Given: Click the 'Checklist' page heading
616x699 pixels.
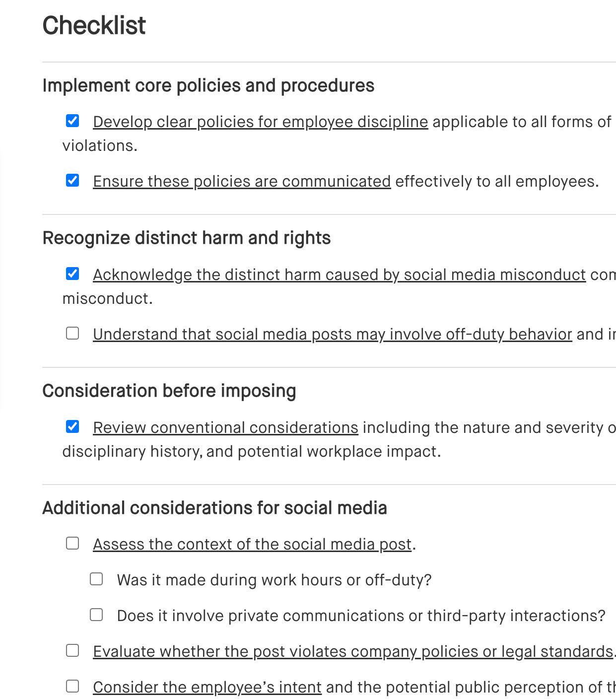Looking at the screenshot, I should coord(94,25).
